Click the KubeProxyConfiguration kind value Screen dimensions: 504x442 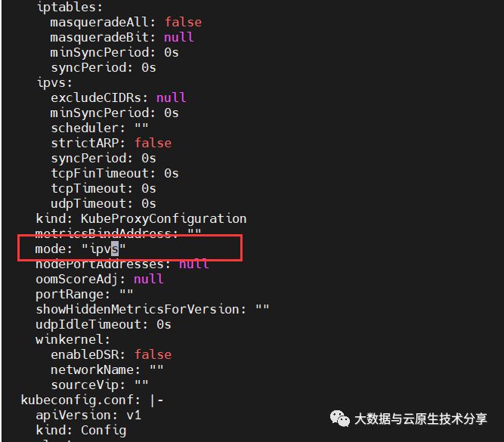coord(164,218)
